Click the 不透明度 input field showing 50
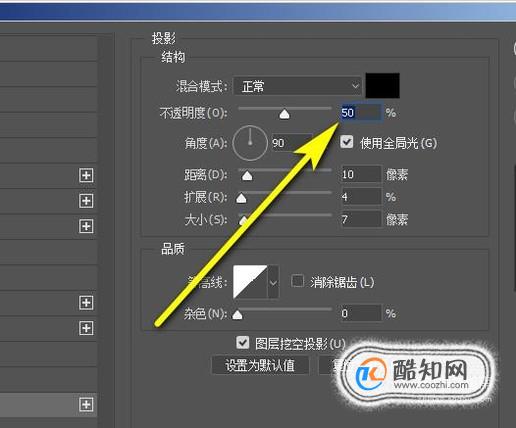The width and height of the screenshot is (516, 428). [x=361, y=113]
